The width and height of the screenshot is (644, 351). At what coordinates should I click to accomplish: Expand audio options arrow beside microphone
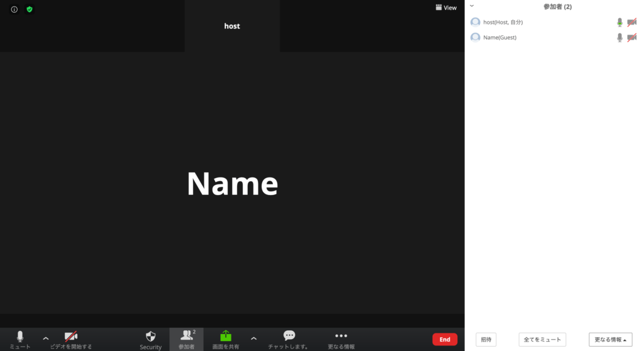(45, 338)
